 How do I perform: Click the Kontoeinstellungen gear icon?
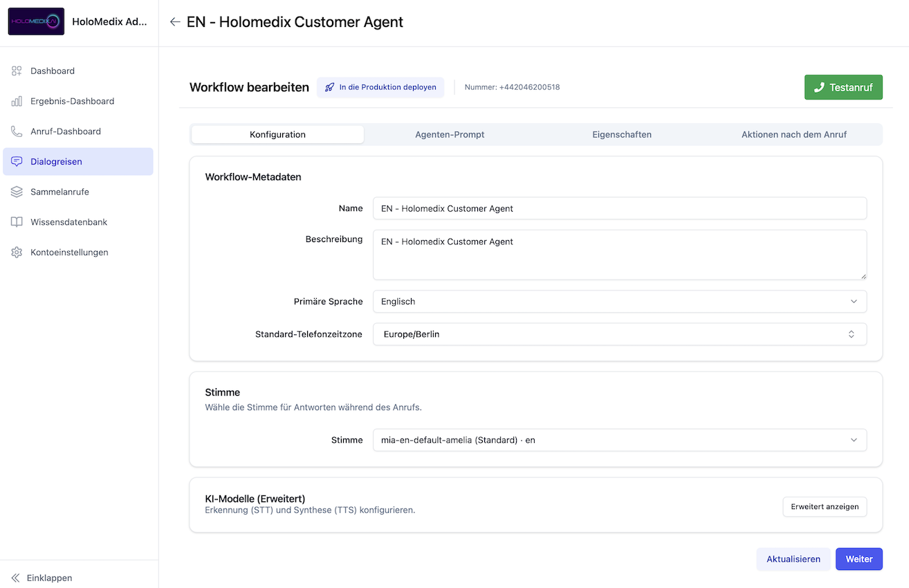click(x=17, y=252)
